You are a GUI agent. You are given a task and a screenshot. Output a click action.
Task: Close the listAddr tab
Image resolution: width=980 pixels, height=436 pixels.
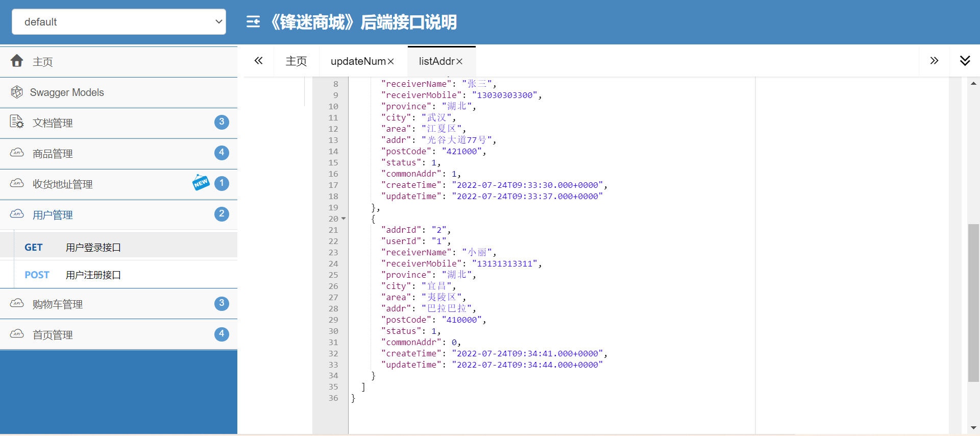(459, 61)
